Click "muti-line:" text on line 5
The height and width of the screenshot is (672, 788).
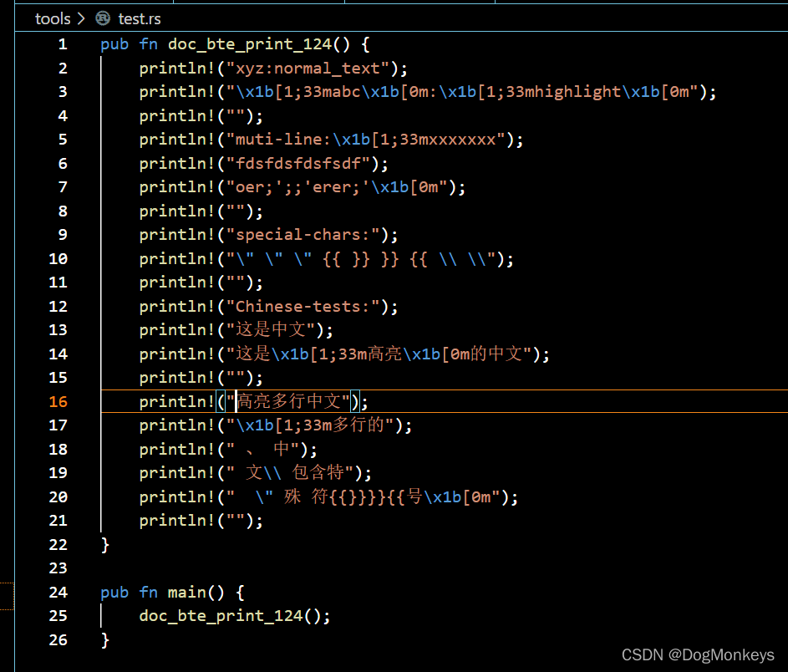(283, 140)
